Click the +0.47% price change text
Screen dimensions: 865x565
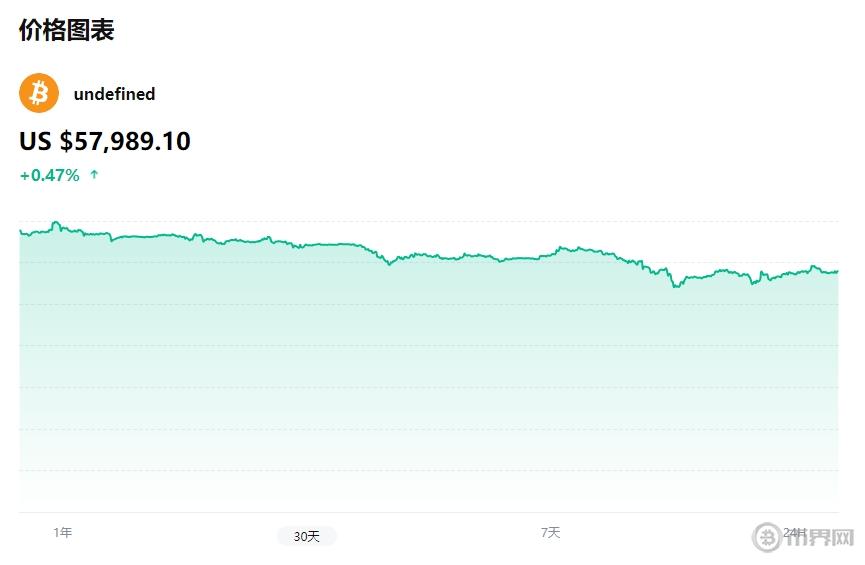[x=50, y=175]
